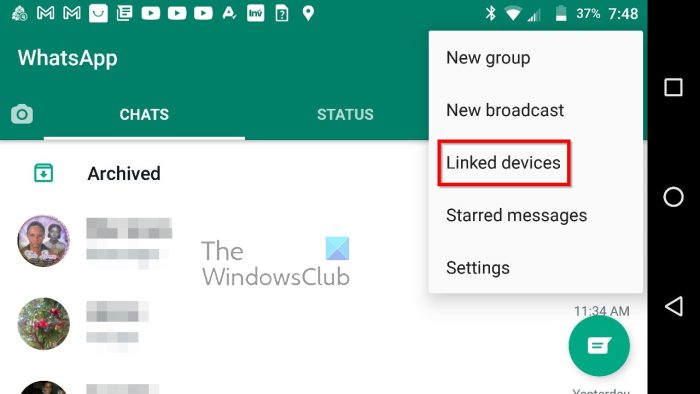Open second chat's red flowers profile picture
The width and height of the screenshot is (700, 394).
click(44, 323)
